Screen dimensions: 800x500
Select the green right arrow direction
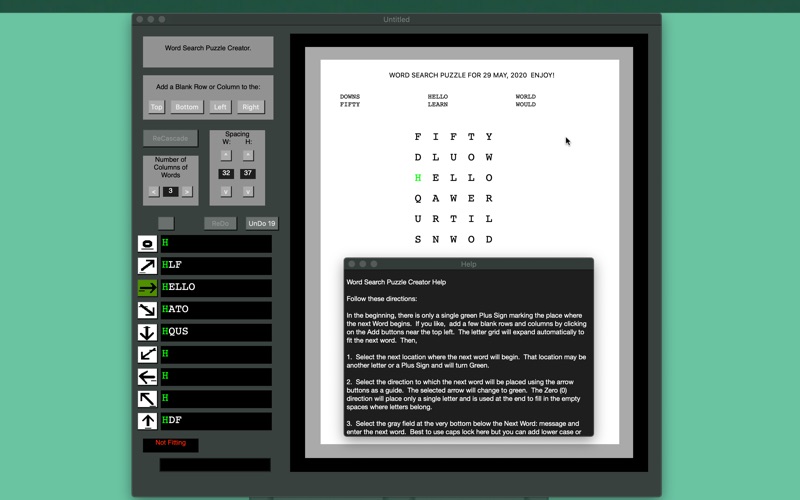[147, 288]
